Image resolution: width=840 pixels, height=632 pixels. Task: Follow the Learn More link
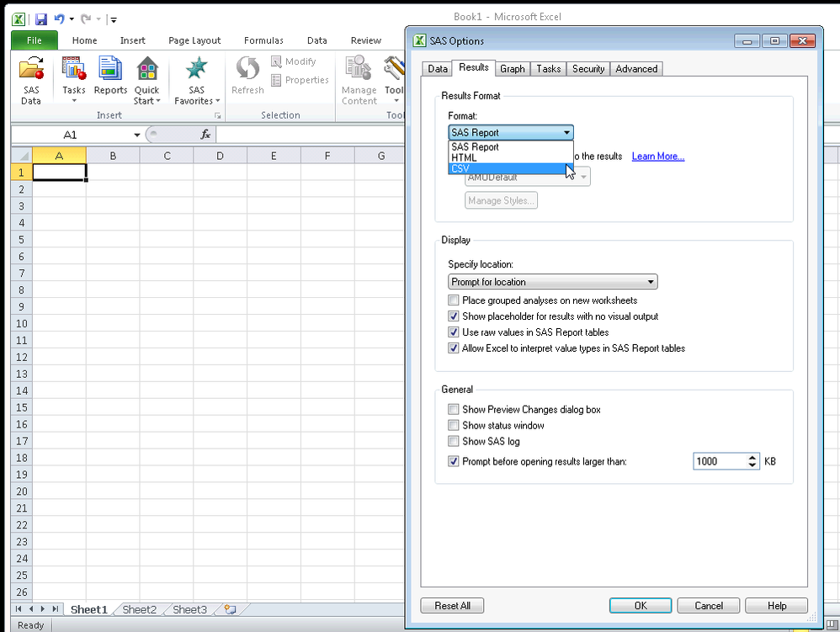(657, 157)
